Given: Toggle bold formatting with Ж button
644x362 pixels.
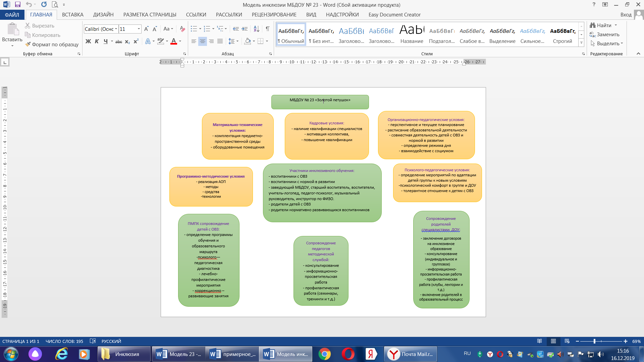Looking at the screenshot, I should click(x=88, y=42).
